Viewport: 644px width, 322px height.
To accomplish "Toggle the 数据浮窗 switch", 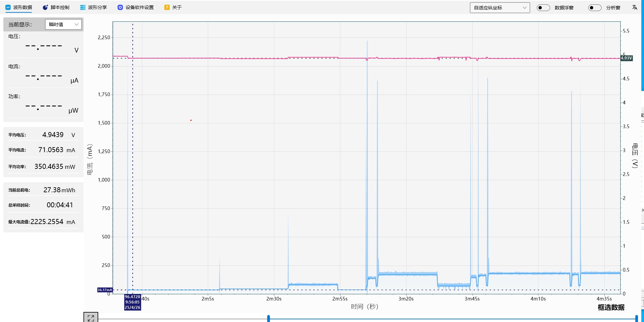I will [x=543, y=8].
